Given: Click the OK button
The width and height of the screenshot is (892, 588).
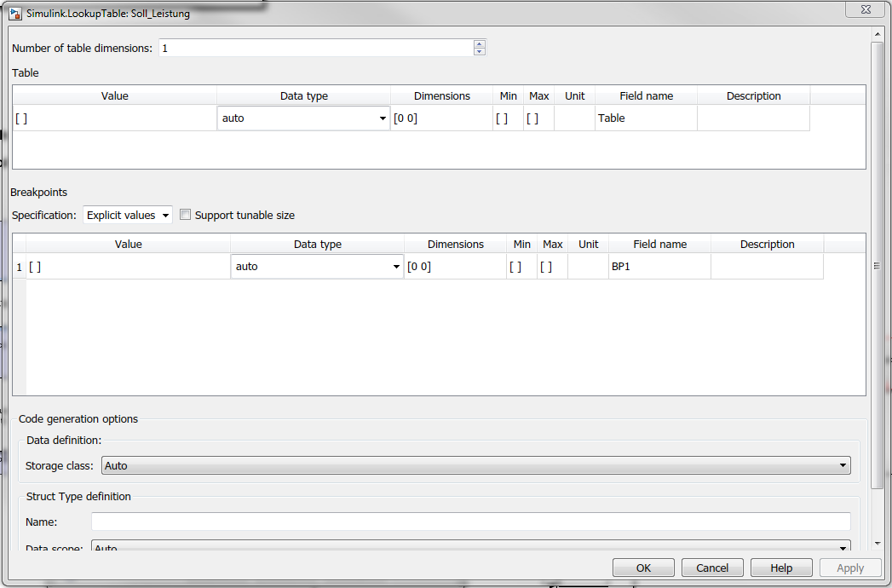Looking at the screenshot, I should [x=643, y=568].
